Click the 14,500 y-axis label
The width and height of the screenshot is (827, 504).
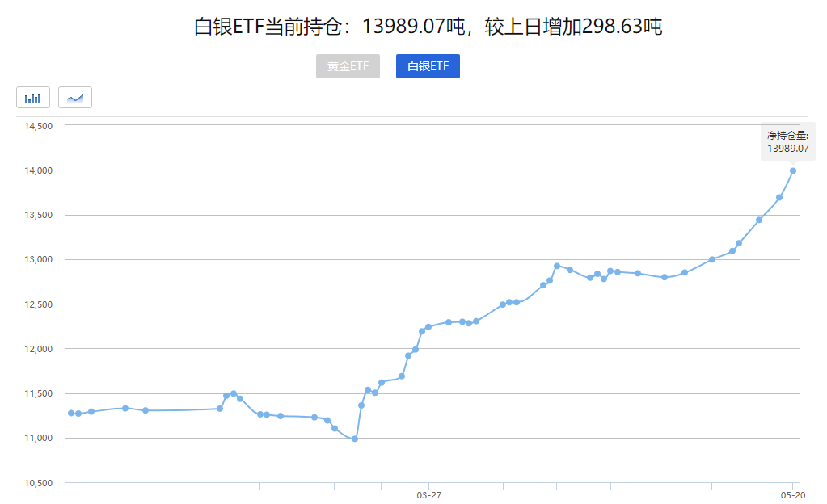point(38,126)
